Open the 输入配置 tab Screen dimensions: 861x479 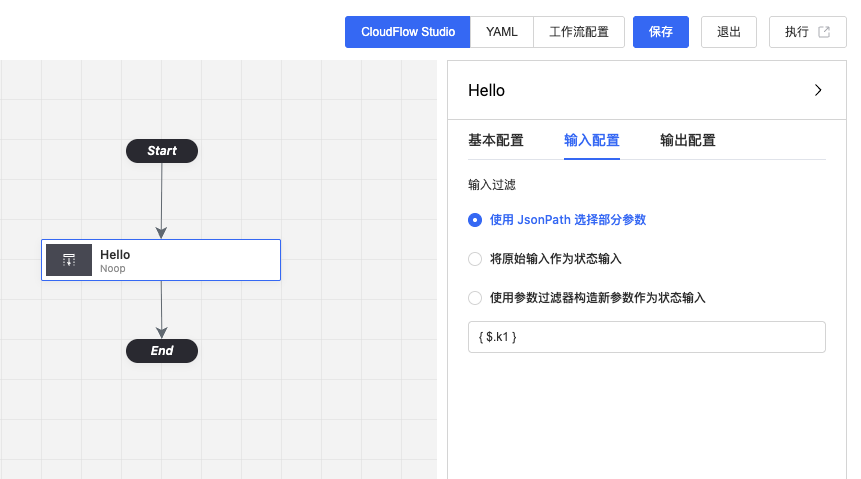tap(592, 141)
